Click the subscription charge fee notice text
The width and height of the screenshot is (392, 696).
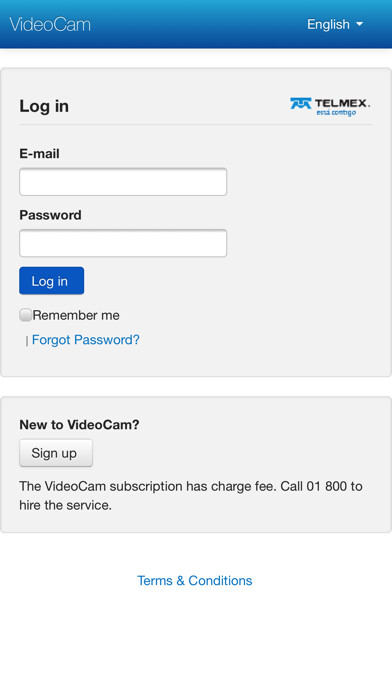191,495
